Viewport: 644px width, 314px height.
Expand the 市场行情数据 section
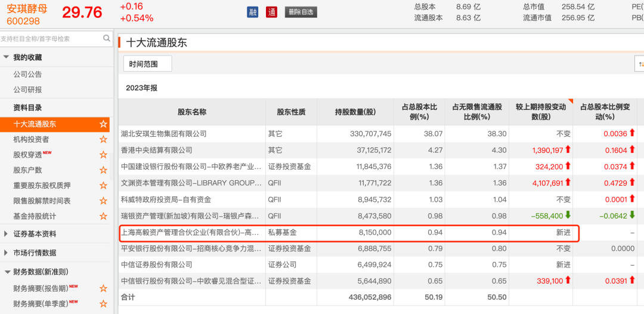(x=6, y=253)
